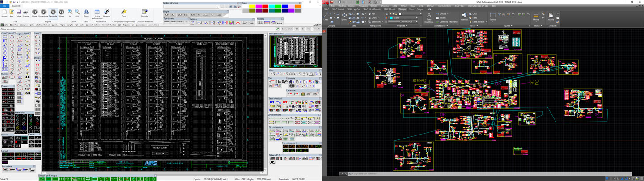This screenshot has width=644, height=181.
Task: Click the Annulla button
Action: tap(317, 29)
